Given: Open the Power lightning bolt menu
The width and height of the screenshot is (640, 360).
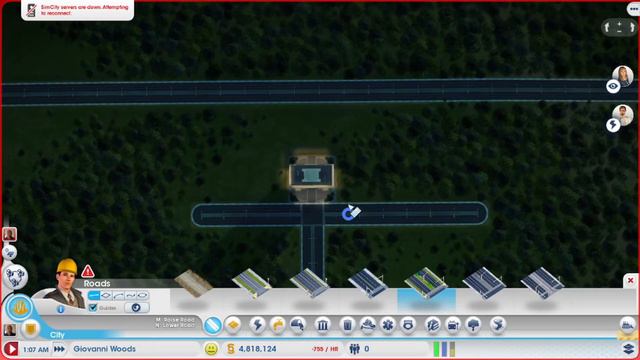Looking at the screenshot, I should [x=258, y=325].
